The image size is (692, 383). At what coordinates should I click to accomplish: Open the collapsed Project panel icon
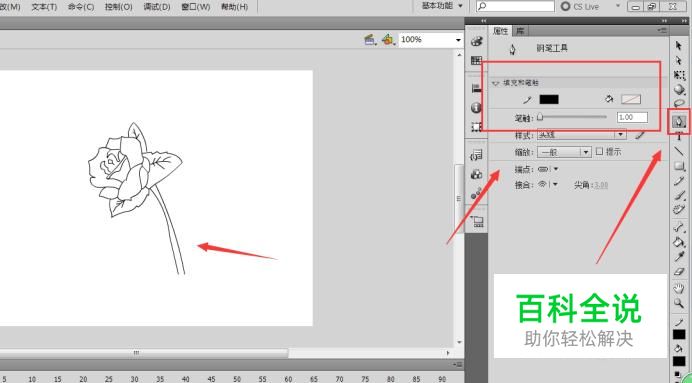tap(477, 221)
